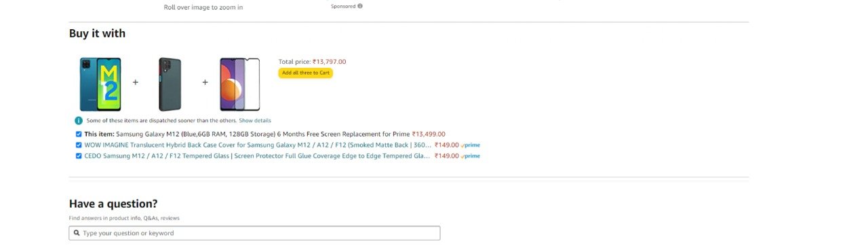Click the magnifier icon in question search box
Screen dimensions: 868x252
point(75,233)
